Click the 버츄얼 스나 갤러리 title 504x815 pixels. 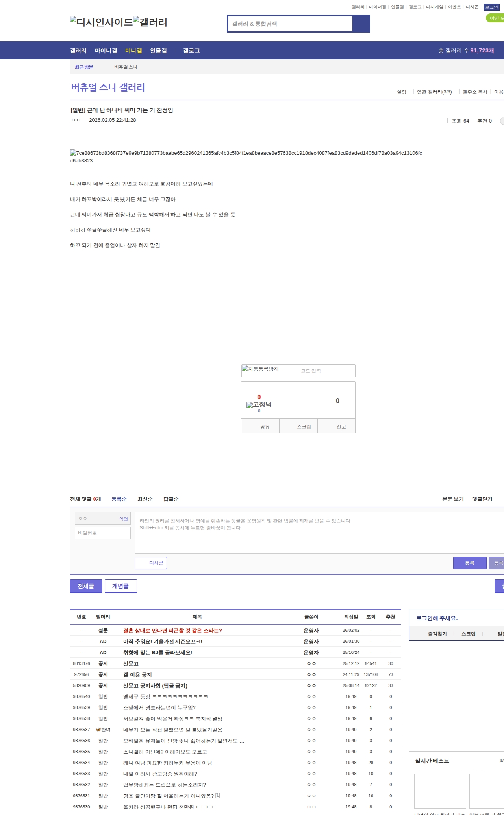coord(108,87)
